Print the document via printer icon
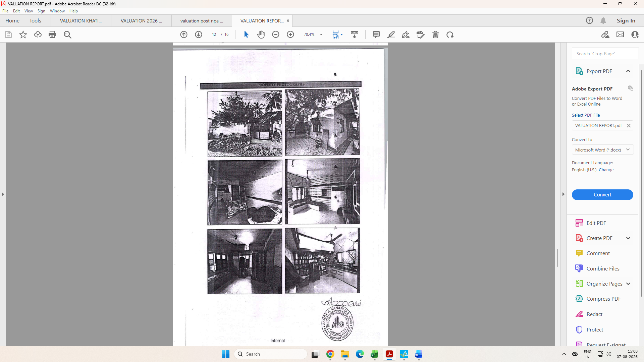The height and width of the screenshot is (362, 644). pos(52,35)
